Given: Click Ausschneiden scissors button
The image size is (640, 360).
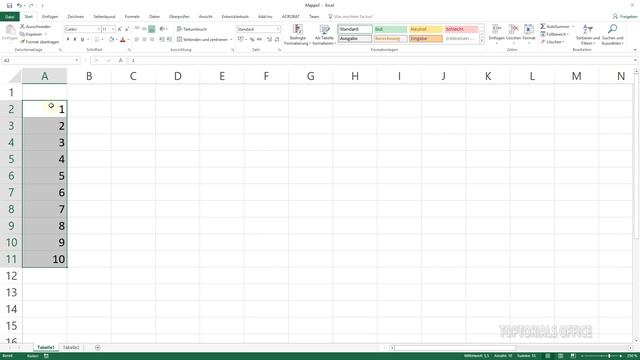Looking at the screenshot, I should coord(36,27).
